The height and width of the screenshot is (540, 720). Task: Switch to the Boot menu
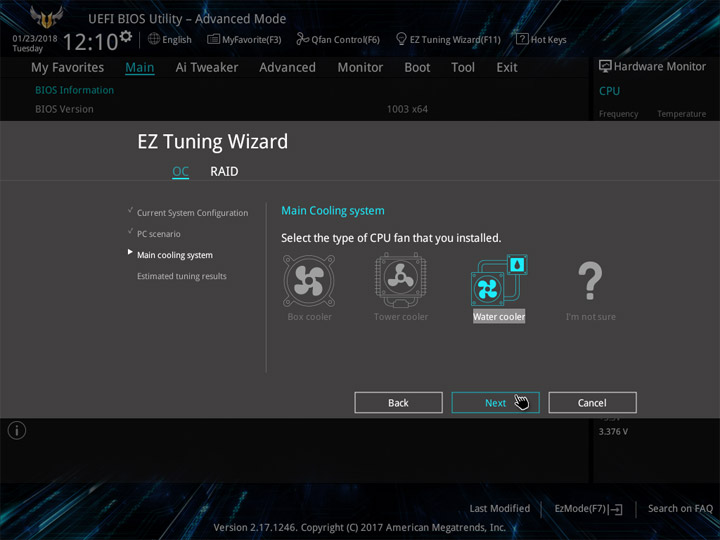coord(417,68)
